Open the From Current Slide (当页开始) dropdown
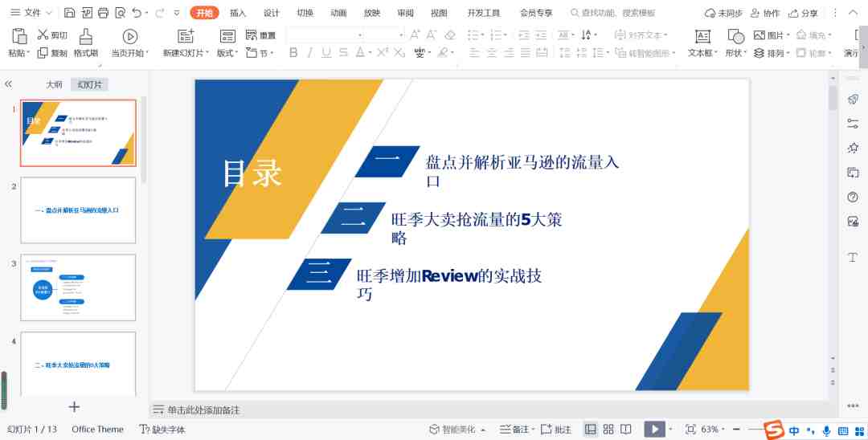Viewport: 868px width, 440px height. [129, 53]
